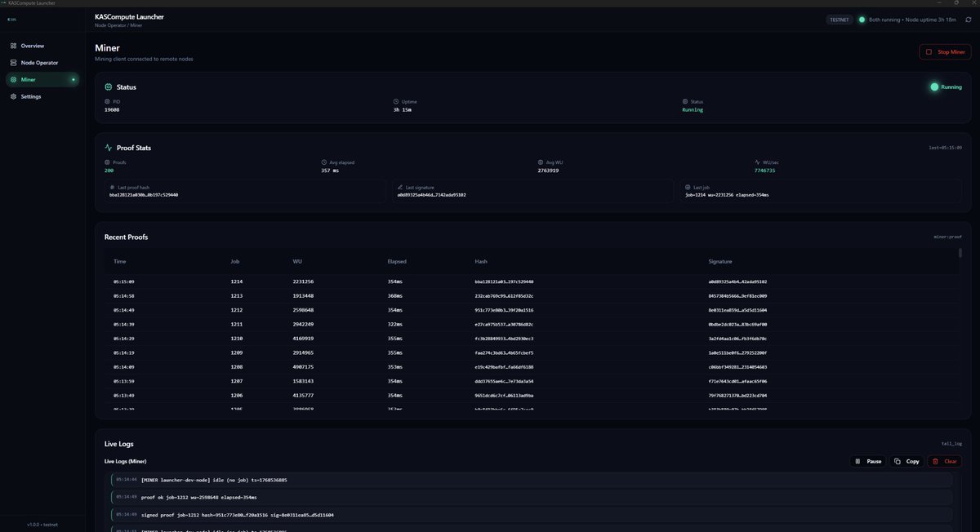Click elapsed 353ms for job 1208
This screenshot has height=532, width=980.
[x=395, y=366]
